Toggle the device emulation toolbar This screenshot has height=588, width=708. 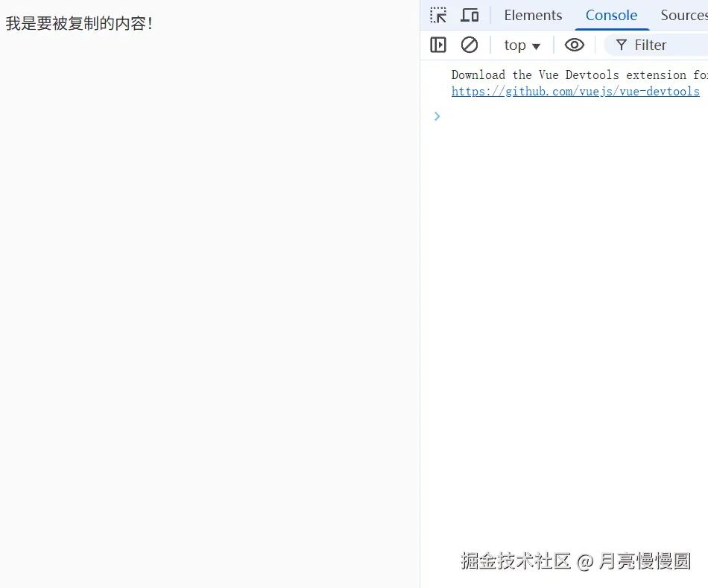[470, 14]
